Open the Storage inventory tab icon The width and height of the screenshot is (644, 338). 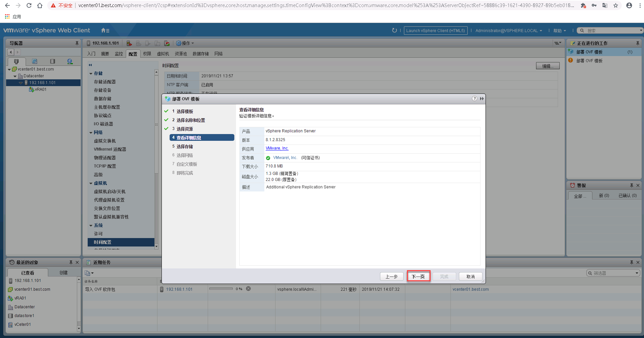tap(52, 61)
